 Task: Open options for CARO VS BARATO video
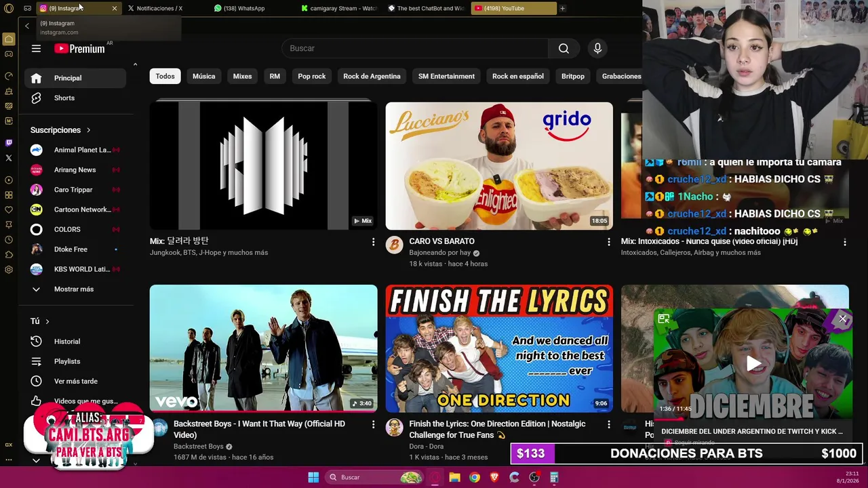[x=608, y=242]
